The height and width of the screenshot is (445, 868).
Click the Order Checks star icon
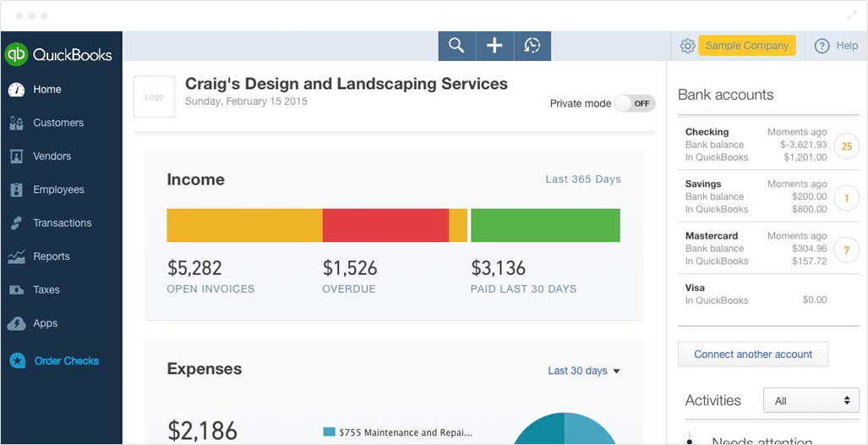point(18,360)
